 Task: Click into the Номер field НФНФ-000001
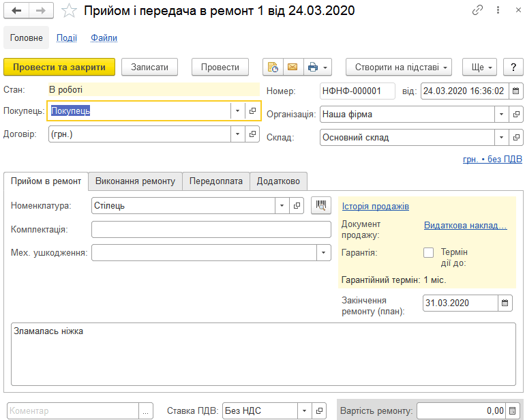pyautogui.click(x=357, y=91)
